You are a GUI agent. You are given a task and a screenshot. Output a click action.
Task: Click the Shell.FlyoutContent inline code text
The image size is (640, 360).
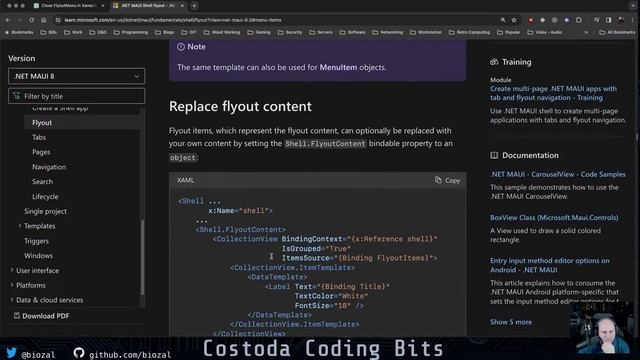click(325, 144)
